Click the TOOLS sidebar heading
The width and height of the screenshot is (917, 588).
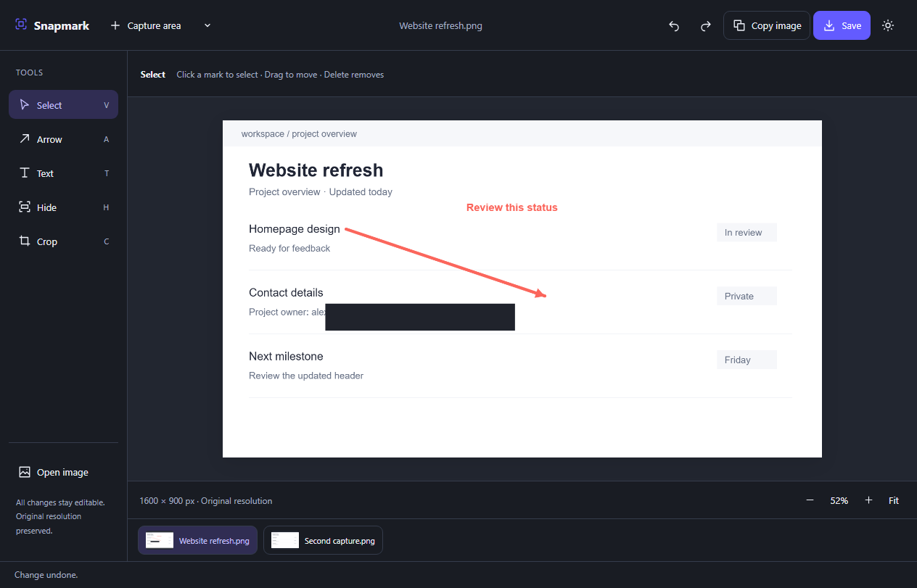pyautogui.click(x=30, y=73)
